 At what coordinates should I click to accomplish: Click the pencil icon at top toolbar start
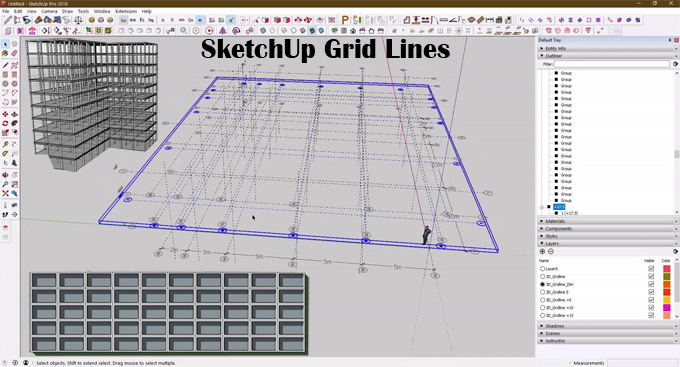[x=7, y=20]
